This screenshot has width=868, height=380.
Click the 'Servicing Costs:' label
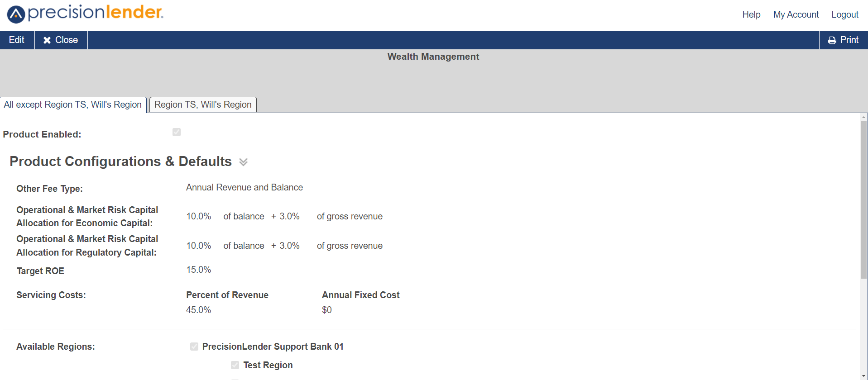tap(51, 295)
